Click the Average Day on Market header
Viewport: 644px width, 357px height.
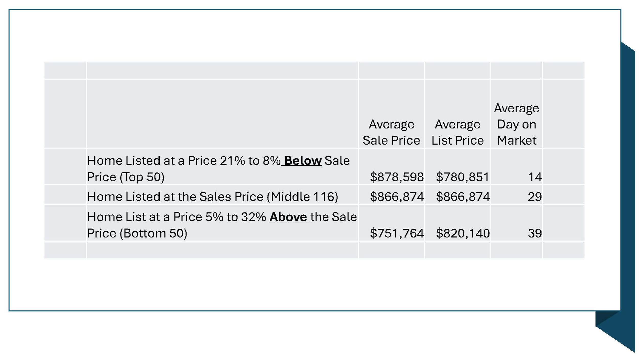tap(517, 124)
